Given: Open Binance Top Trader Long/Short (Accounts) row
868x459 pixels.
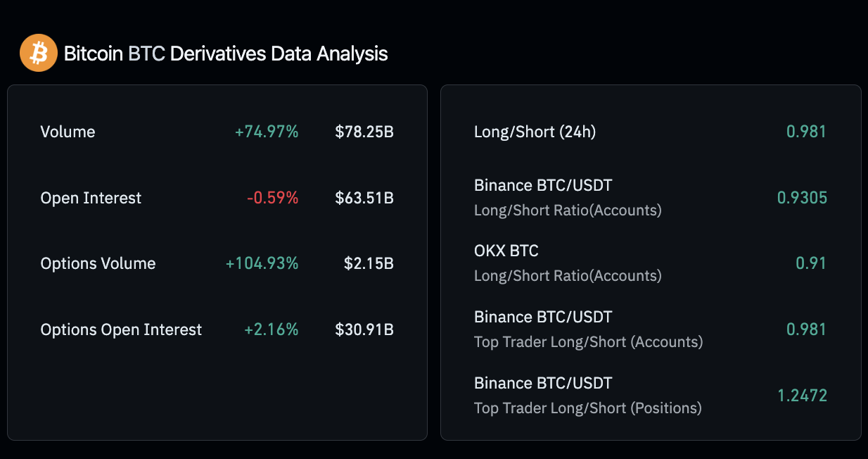Looking at the screenshot, I should tap(588, 329).
